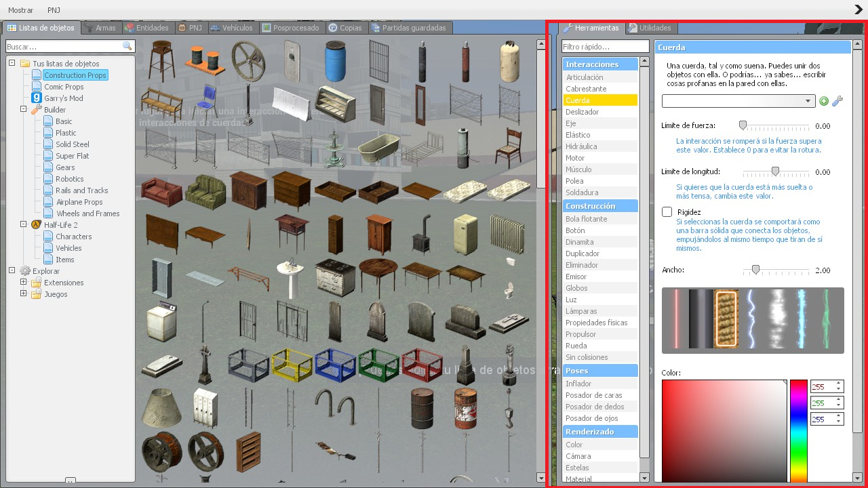
Task: Collapse the Builder tree node
Action: coord(23,109)
